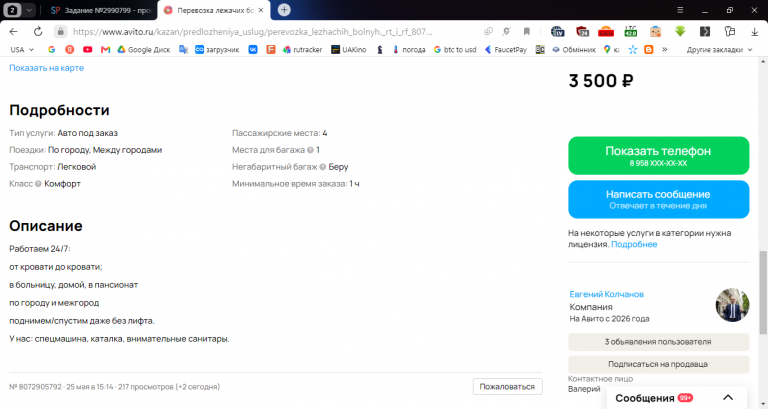Open the site security lock icon
Image resolution: width=768 pixels, height=409 pixels.
coord(60,31)
